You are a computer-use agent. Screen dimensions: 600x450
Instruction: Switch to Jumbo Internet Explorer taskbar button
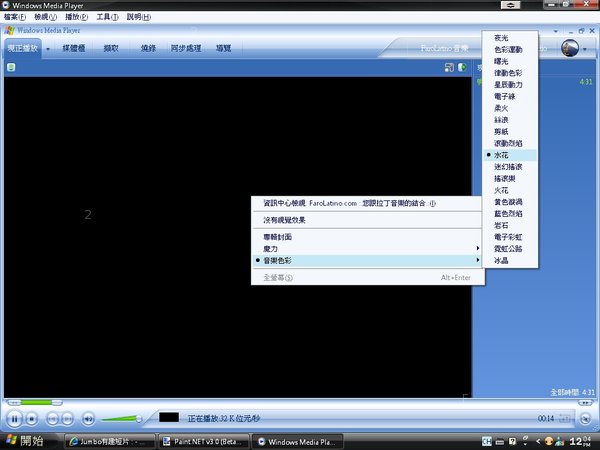click(109, 442)
